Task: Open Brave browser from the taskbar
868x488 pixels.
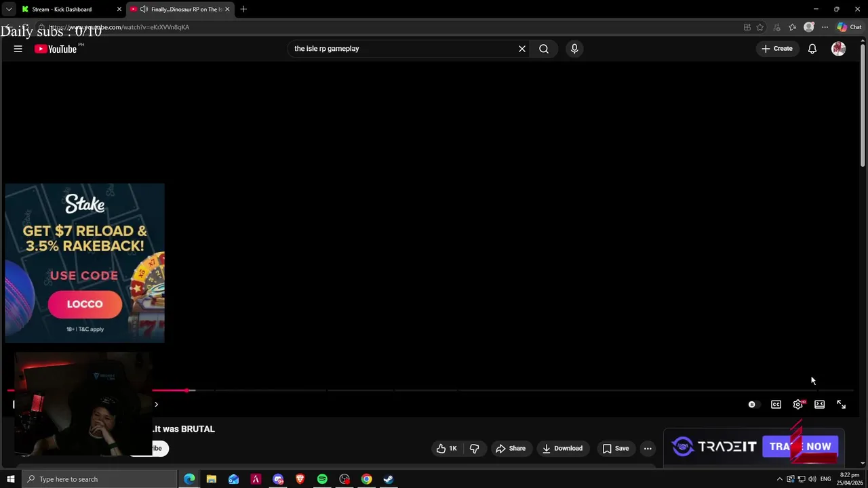Action: 300,479
